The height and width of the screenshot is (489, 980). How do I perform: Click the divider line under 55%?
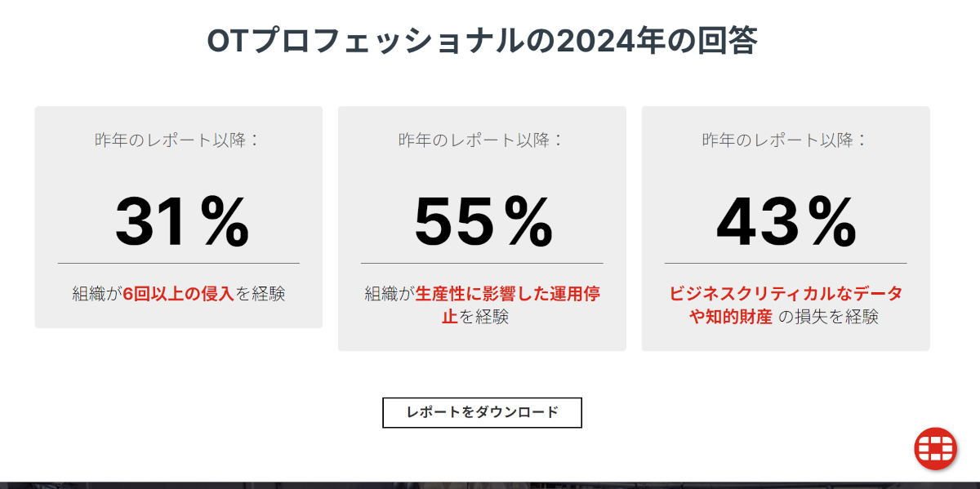point(482,263)
